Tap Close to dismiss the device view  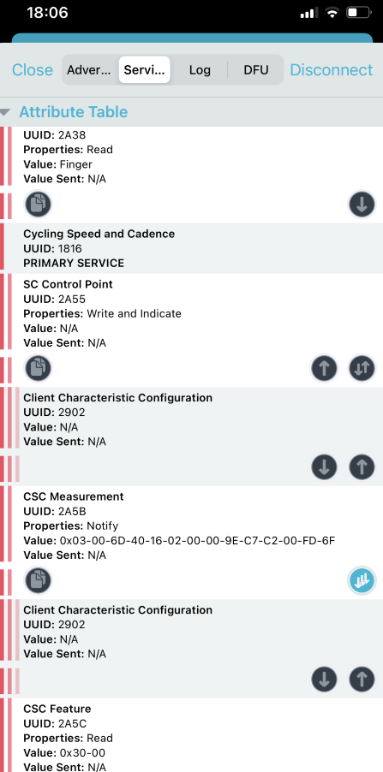[32, 70]
